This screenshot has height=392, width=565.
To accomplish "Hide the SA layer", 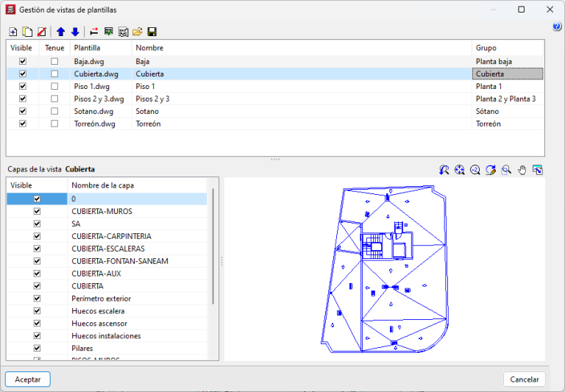I will [x=37, y=224].
